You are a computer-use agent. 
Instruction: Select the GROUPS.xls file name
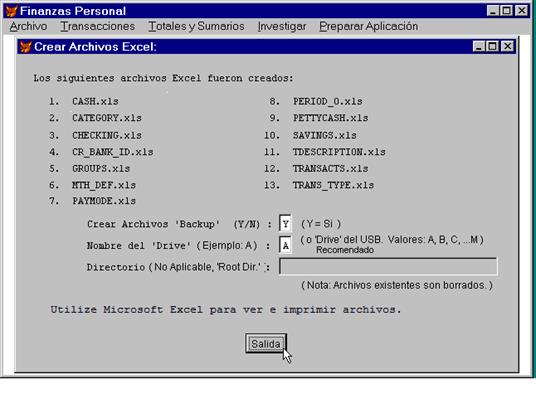click(101, 168)
